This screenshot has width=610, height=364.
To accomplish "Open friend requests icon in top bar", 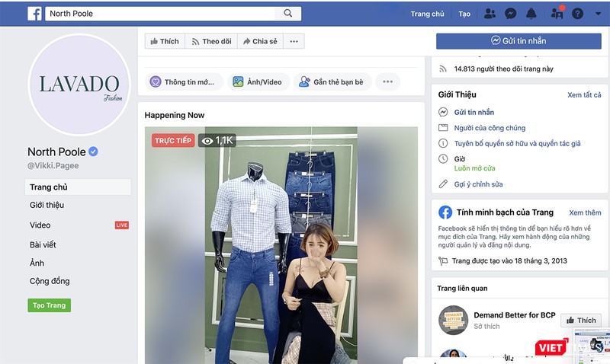I will (x=490, y=14).
